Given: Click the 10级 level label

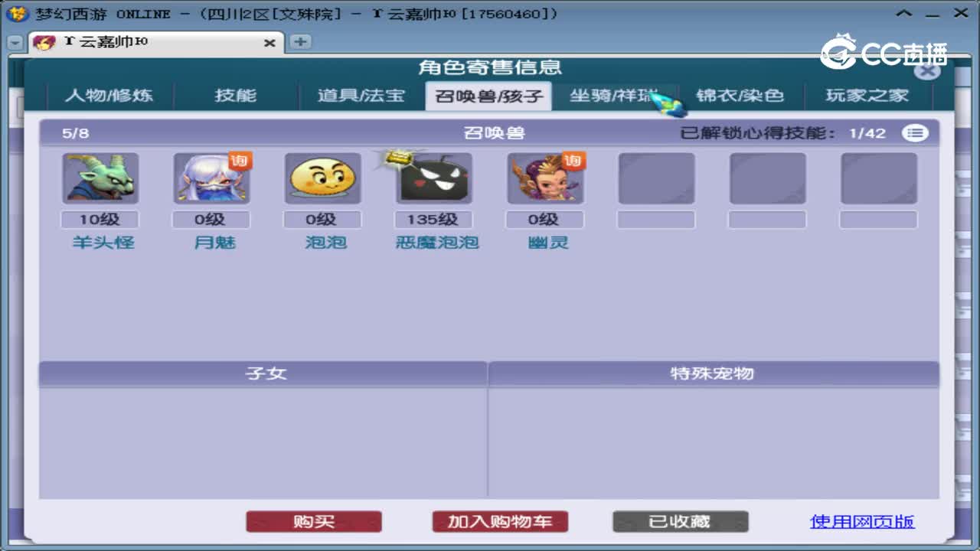Looking at the screenshot, I should click(100, 220).
